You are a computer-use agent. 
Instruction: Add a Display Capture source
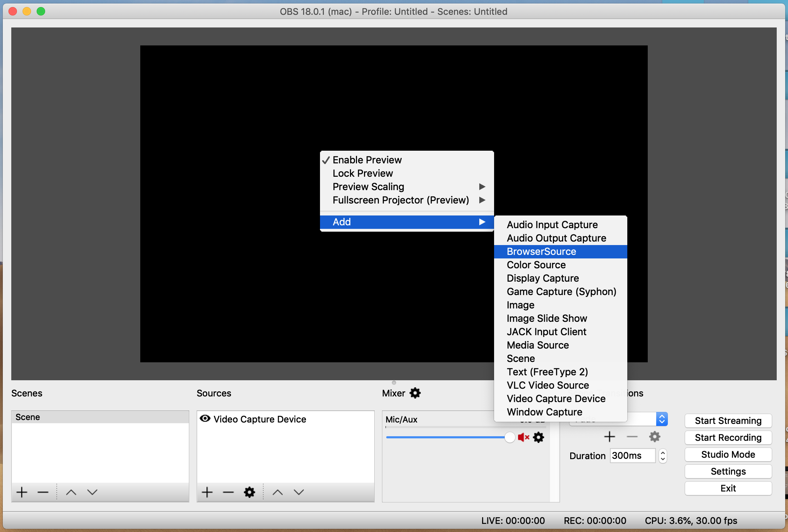click(560, 278)
